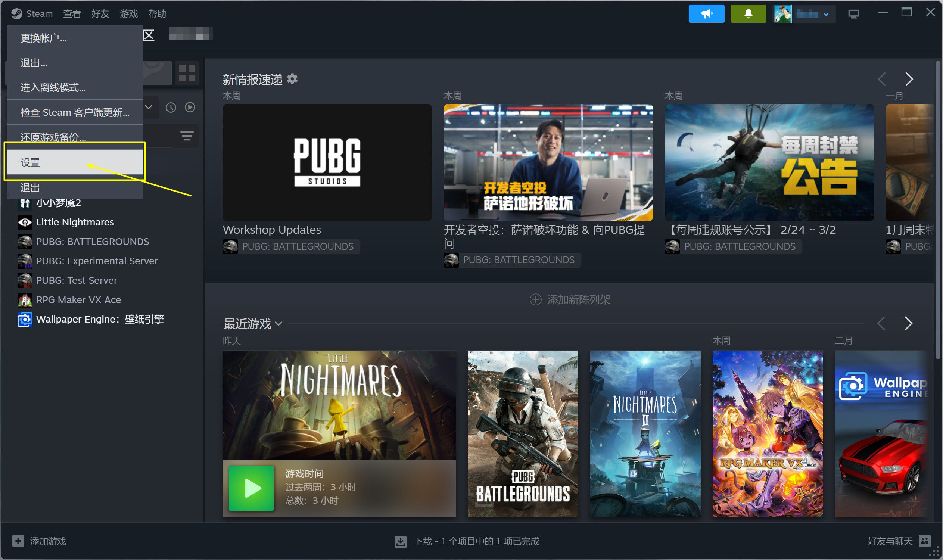The image size is (943, 560).
Task: Open the 好友 menu
Action: [x=100, y=14]
